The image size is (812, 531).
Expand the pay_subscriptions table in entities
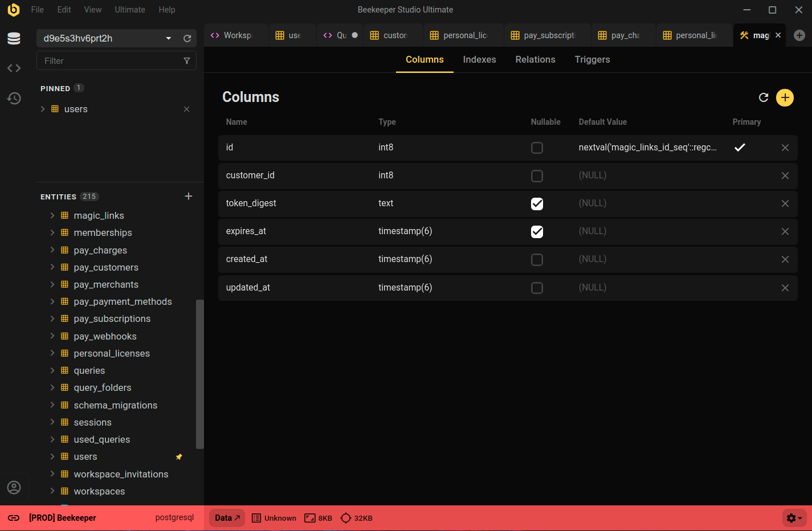52,319
